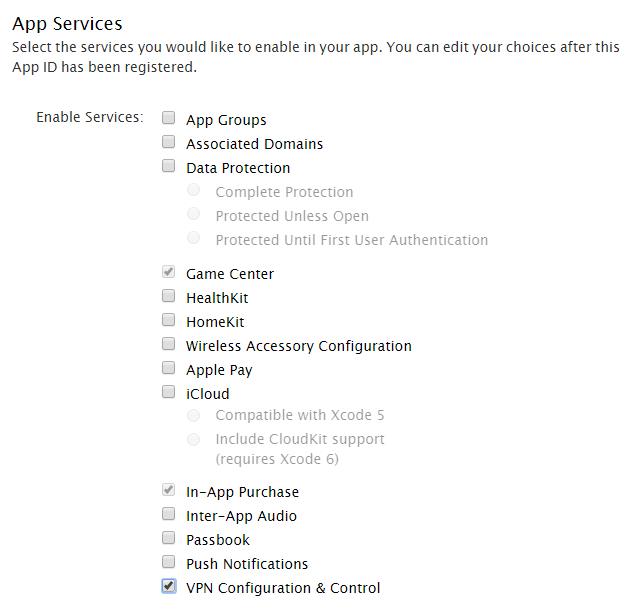
Task: Enable the iCloud checkbox
Action: tap(168, 391)
